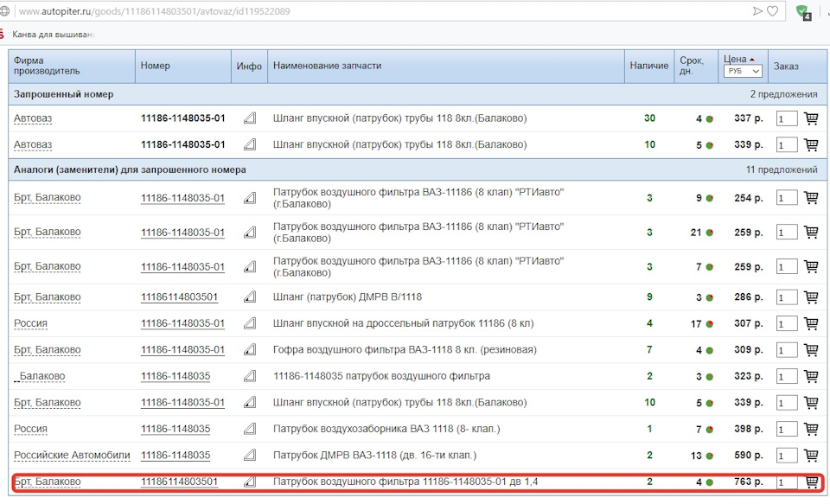Open Автоваз manufacturer link in 337 р. row
This screenshot has width=830, height=504.
33,118
